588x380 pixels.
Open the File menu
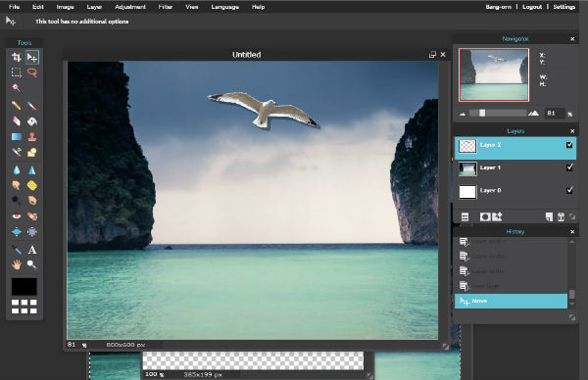click(x=14, y=7)
